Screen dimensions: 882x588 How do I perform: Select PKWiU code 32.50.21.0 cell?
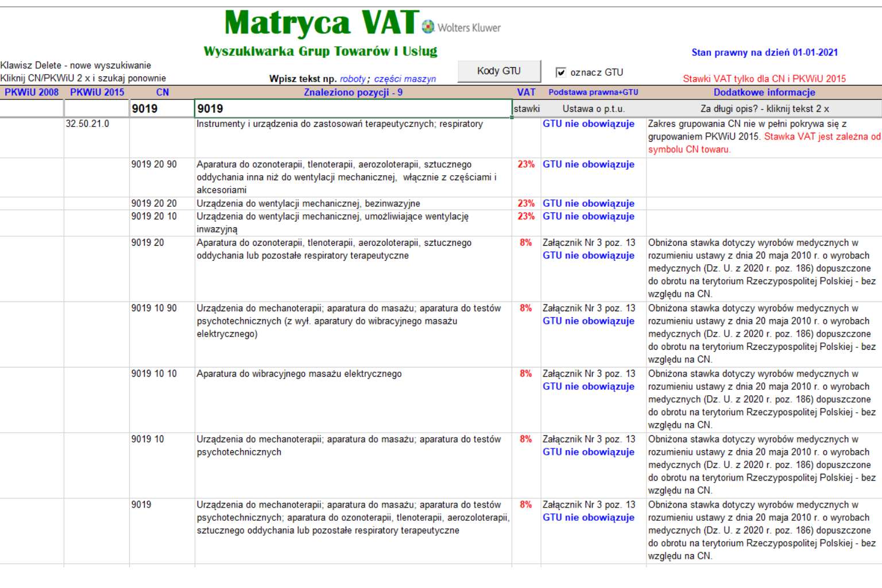87,124
